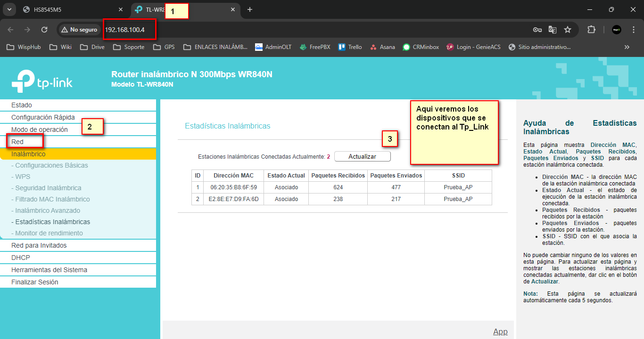Click MAC address 06:20:35:B8:6F:59
Viewport: 644px width, 339px height.
(x=233, y=187)
